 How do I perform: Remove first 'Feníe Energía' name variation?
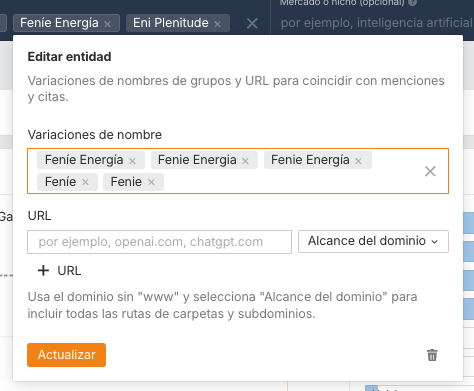pos(132,161)
